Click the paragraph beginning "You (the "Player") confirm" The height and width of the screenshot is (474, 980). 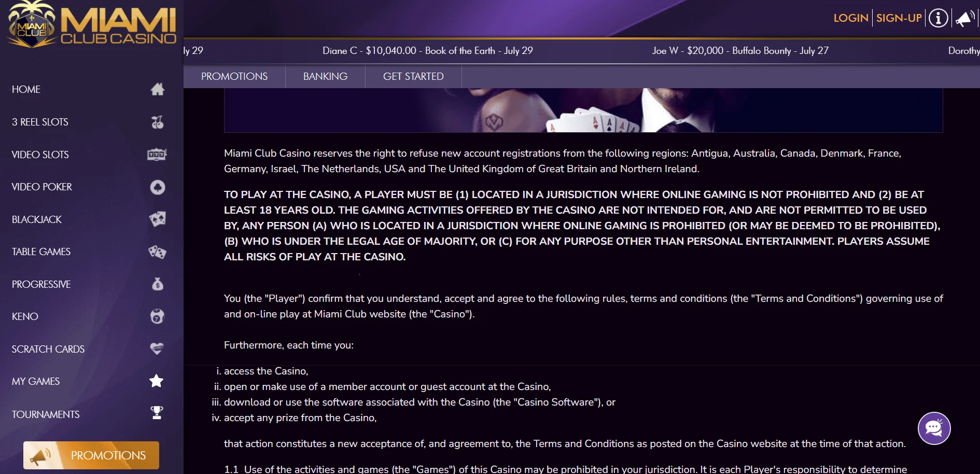pos(583,306)
